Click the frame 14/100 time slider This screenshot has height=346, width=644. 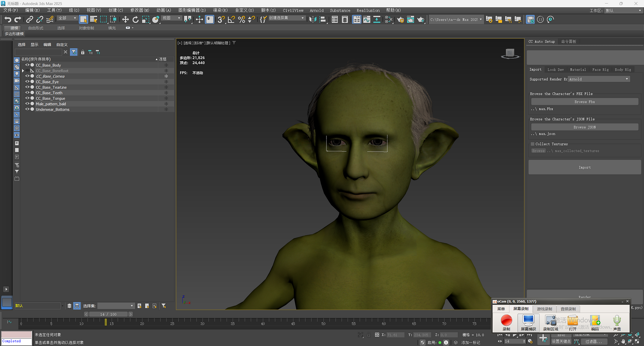(108, 314)
